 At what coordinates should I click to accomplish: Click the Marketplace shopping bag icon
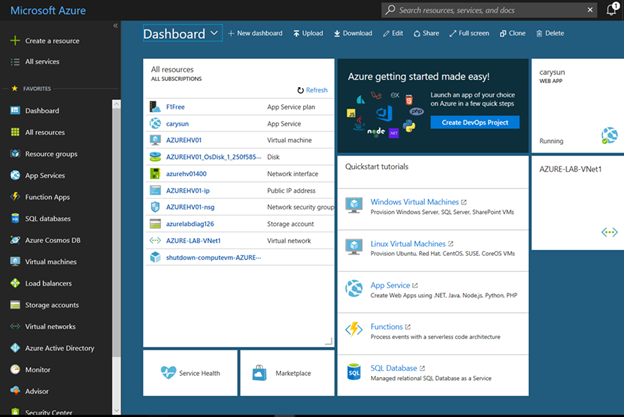259,373
